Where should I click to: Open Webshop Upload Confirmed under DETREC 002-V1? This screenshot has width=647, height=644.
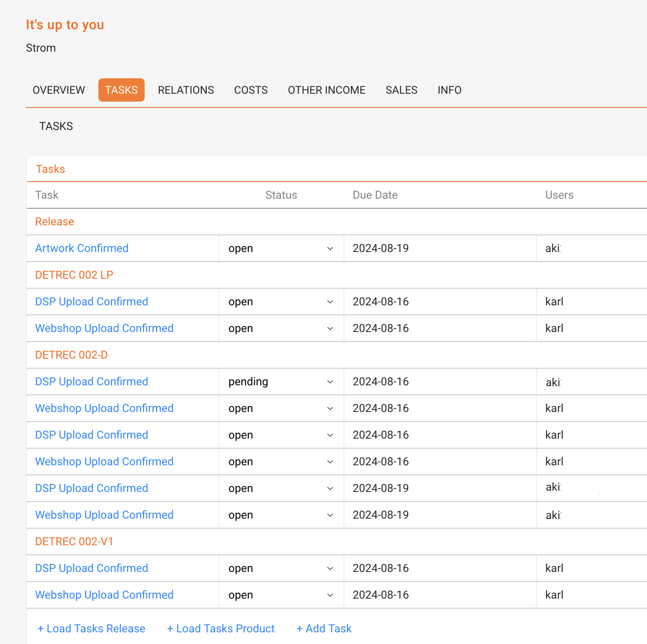(104, 595)
